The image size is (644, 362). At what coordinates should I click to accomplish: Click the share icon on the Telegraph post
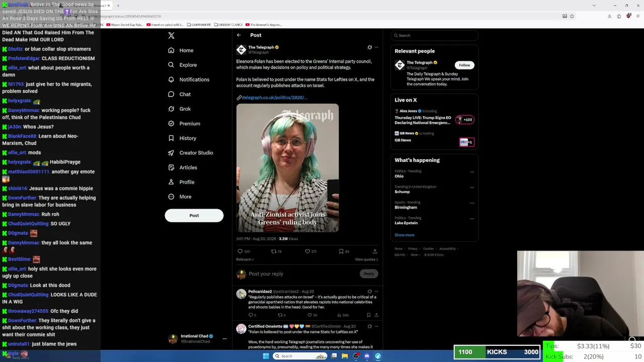pos(375,251)
